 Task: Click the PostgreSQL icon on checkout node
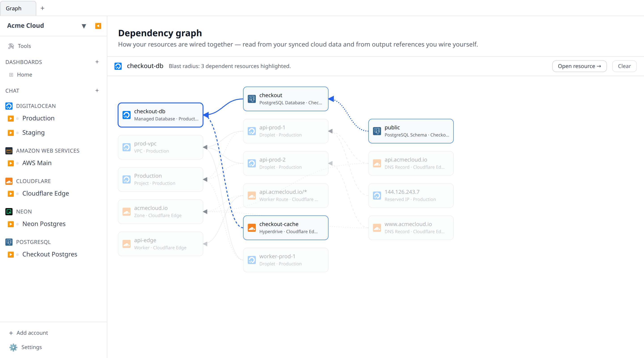[252, 99]
